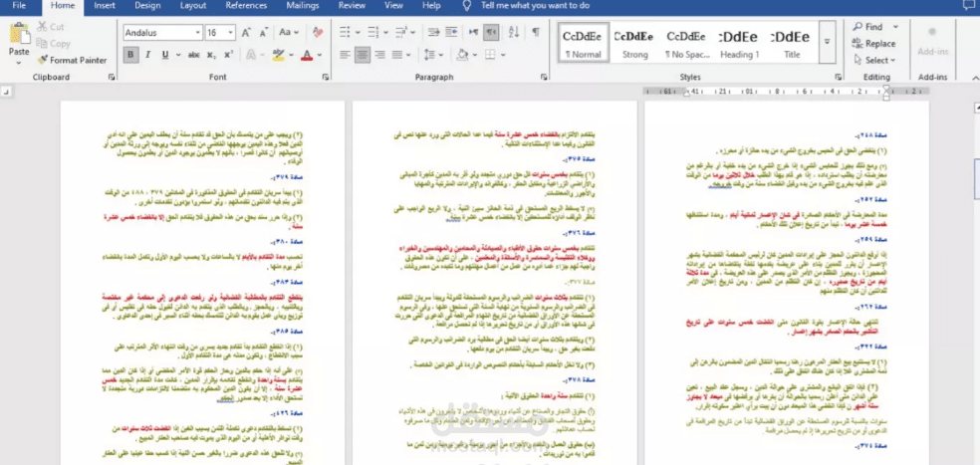Open the References tab
Image resolution: width=980 pixels, height=465 pixels.
coord(246,6)
